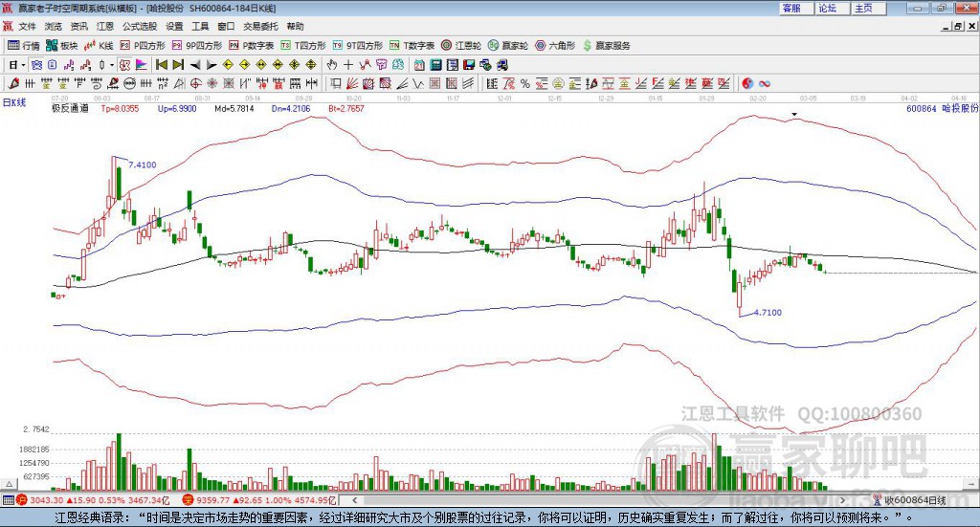980x527 pixels.
Task: Click the 客服 button
Action: [791, 8]
